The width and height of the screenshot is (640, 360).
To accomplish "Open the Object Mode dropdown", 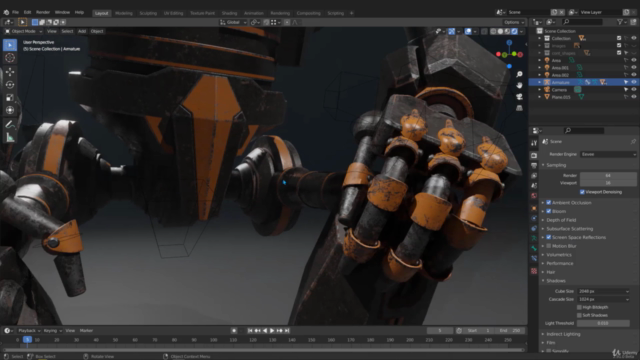I will tap(24, 31).
